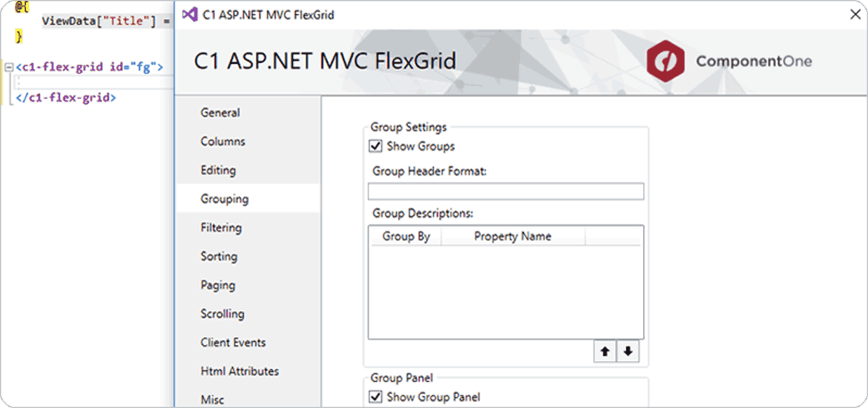This screenshot has height=408, width=868.
Task: Collapse the c1-flex-grid code block
Action: click(8, 67)
